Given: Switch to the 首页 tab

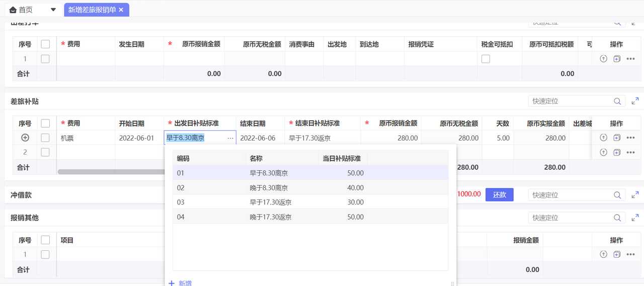Looking at the screenshot, I should click(x=25, y=10).
